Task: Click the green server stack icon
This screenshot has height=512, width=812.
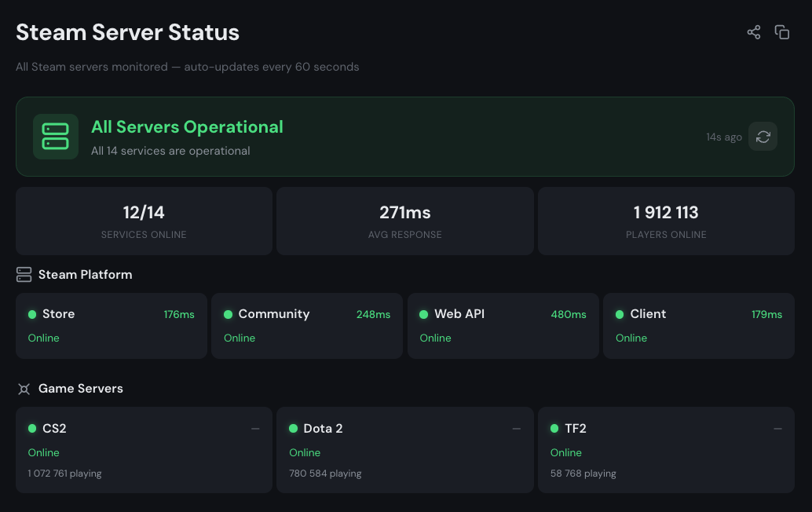Action: click(56, 137)
